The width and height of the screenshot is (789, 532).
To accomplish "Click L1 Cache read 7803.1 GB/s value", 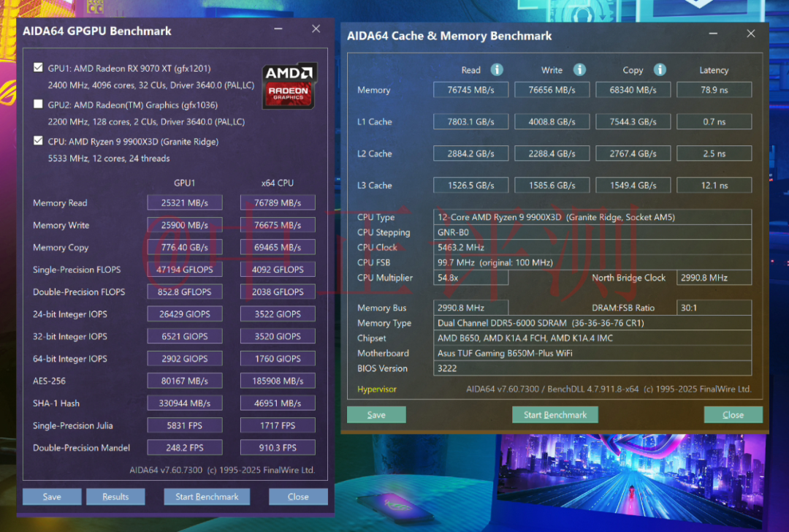I will (471, 122).
